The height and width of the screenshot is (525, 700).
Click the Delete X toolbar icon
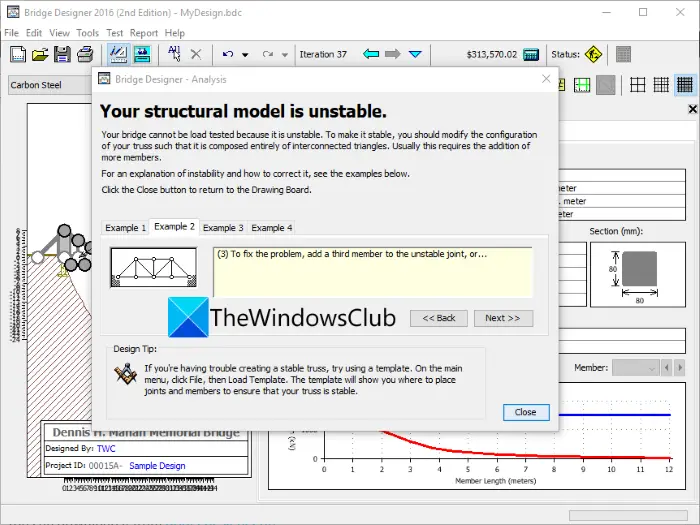click(x=196, y=54)
